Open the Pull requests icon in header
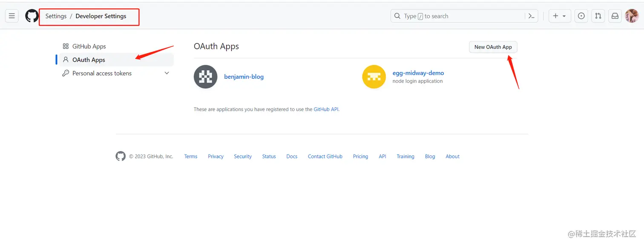 pos(598,16)
